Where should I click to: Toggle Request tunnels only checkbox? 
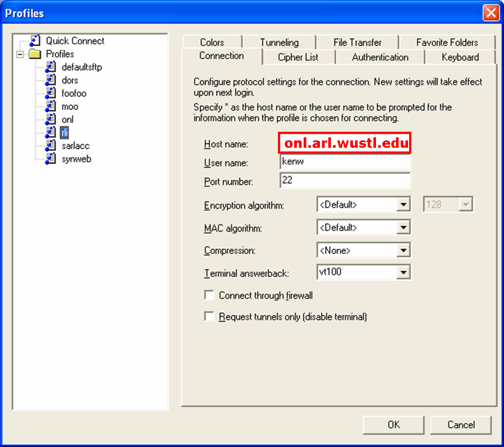(x=209, y=317)
